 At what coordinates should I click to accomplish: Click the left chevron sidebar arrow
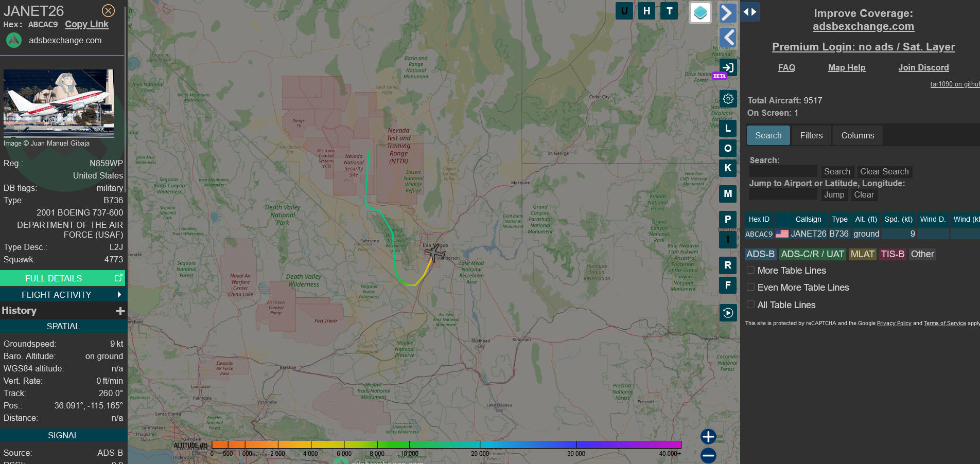728,38
